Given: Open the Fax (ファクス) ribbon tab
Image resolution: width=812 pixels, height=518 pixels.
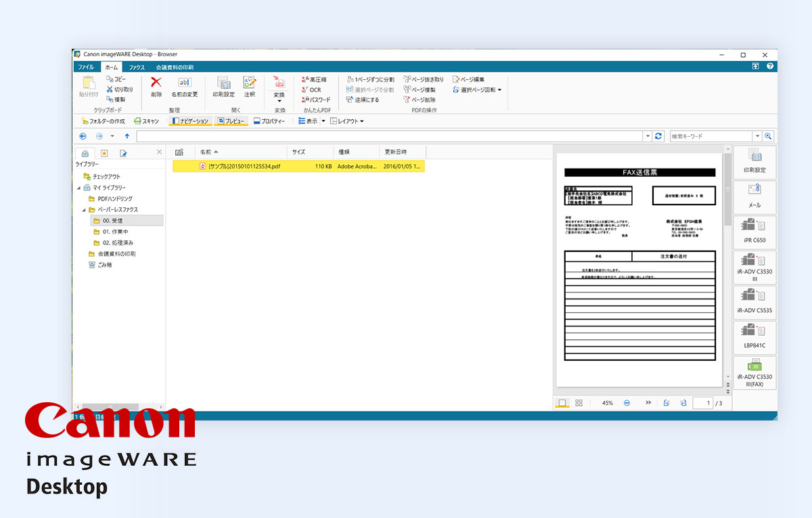Looking at the screenshot, I should point(137,67).
